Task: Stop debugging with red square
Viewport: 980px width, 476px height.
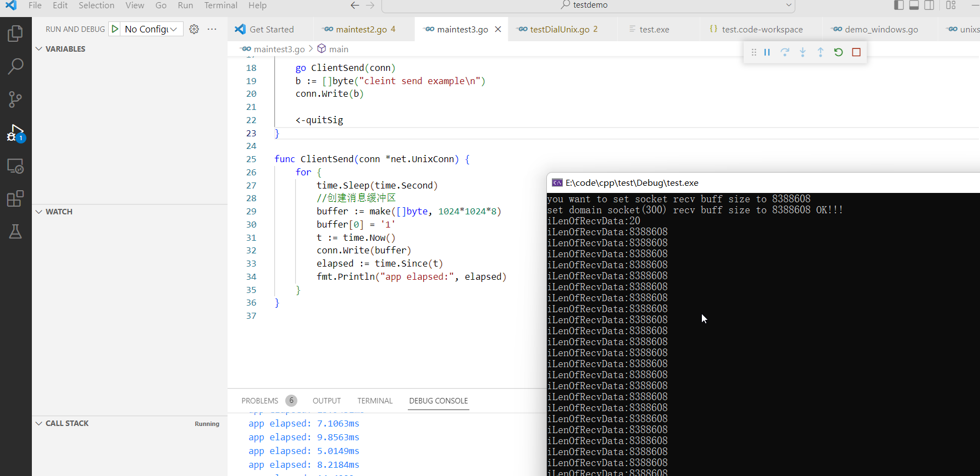Action: (856, 52)
